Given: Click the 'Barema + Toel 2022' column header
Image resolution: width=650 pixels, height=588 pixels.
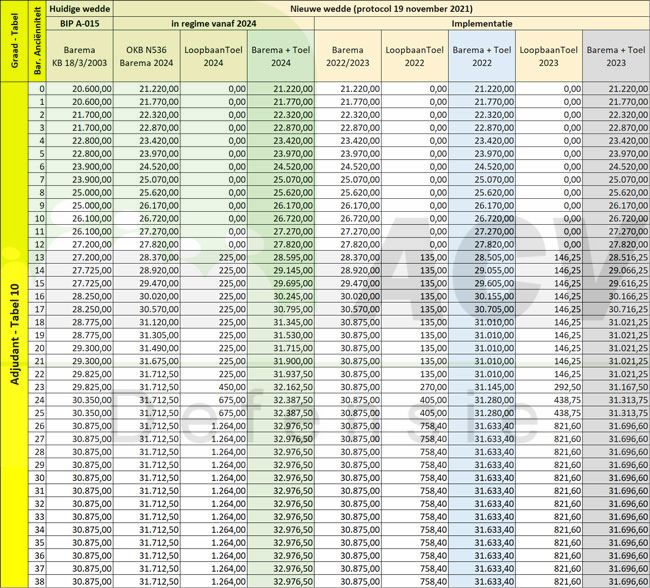Looking at the screenshot, I should click(482, 56).
